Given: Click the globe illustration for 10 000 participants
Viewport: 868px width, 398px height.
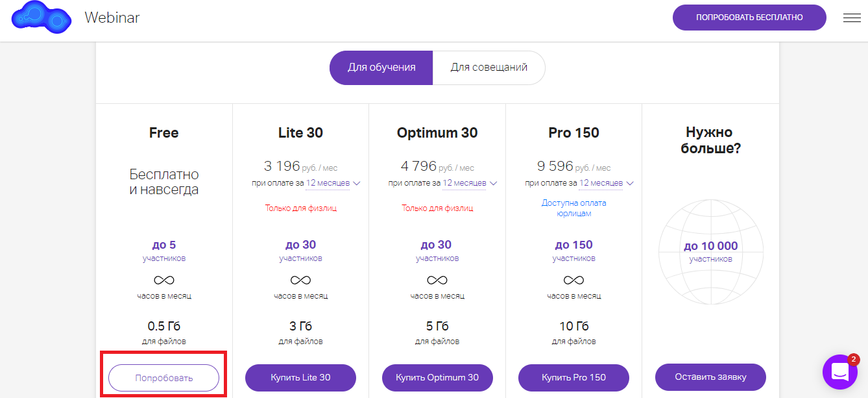Looking at the screenshot, I should click(x=710, y=252).
